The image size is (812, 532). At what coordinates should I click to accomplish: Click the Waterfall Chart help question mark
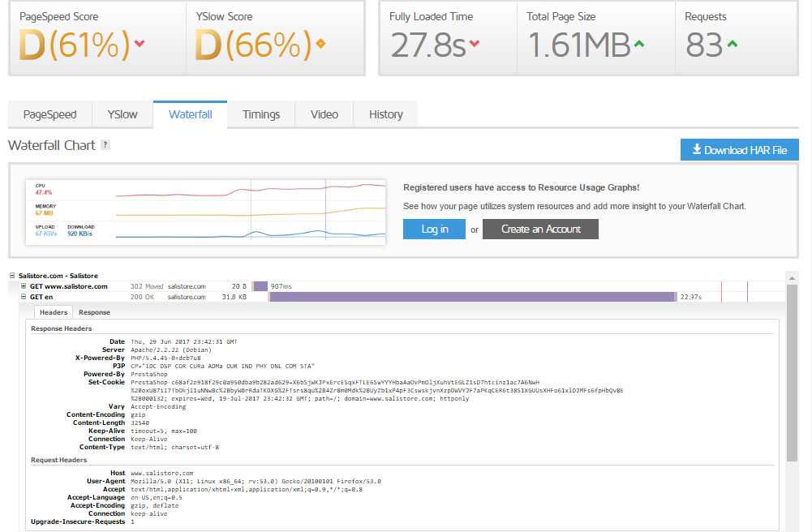(x=105, y=145)
